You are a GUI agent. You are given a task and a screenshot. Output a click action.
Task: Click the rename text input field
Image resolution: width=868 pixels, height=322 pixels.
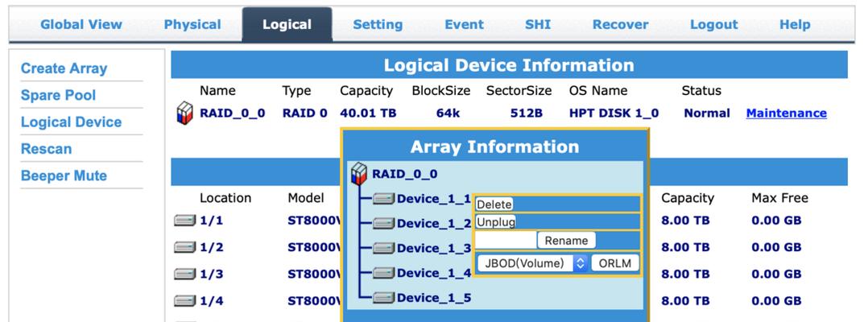pos(506,240)
